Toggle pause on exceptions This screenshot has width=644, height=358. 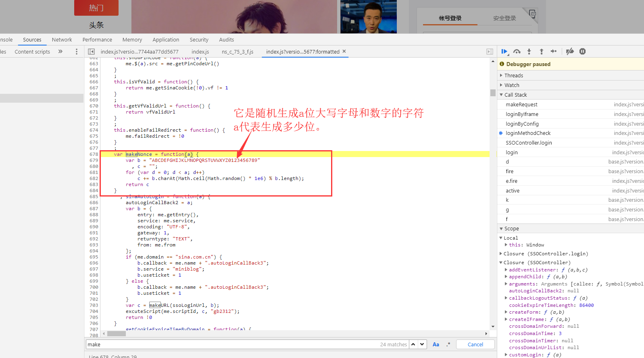point(582,52)
